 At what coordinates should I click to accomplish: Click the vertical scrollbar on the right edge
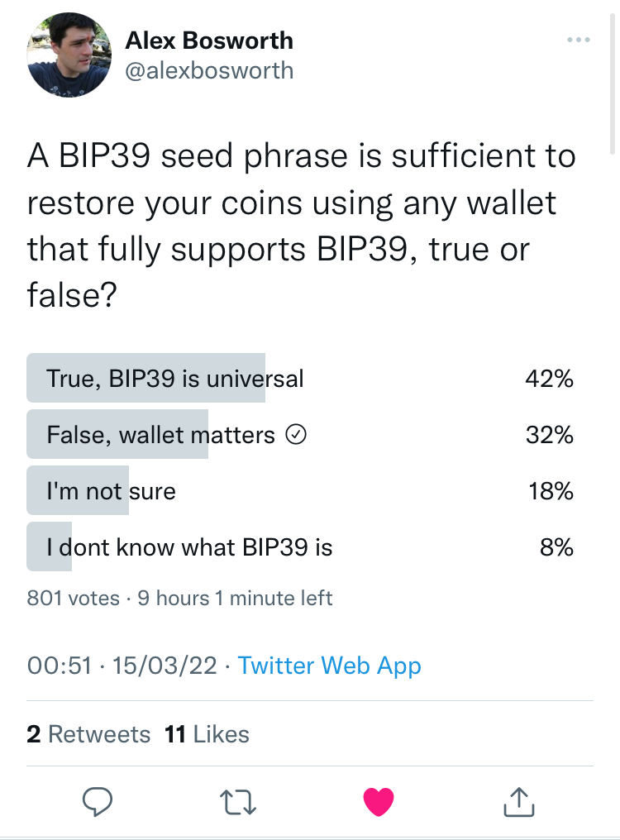[613, 84]
